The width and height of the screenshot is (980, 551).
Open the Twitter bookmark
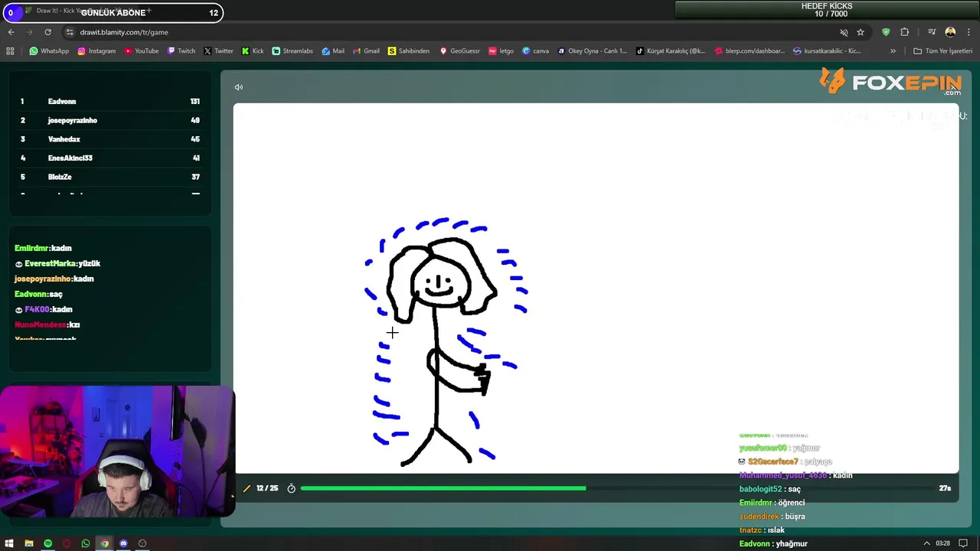point(218,51)
